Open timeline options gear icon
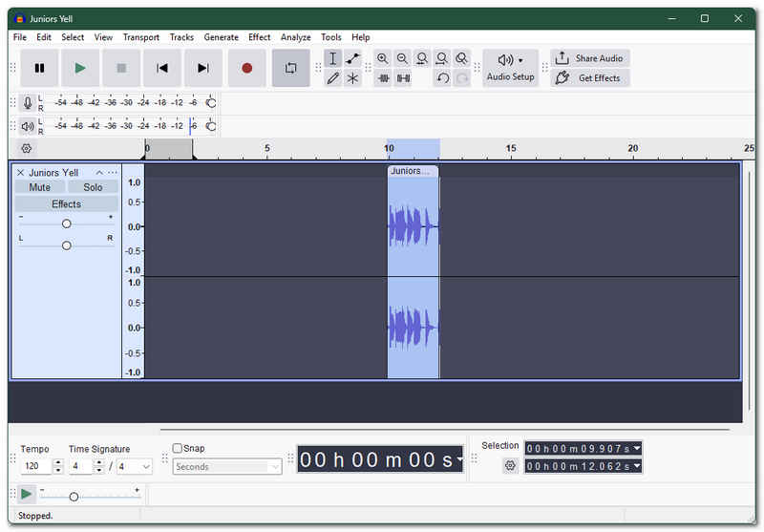The width and height of the screenshot is (764, 532). (27, 148)
